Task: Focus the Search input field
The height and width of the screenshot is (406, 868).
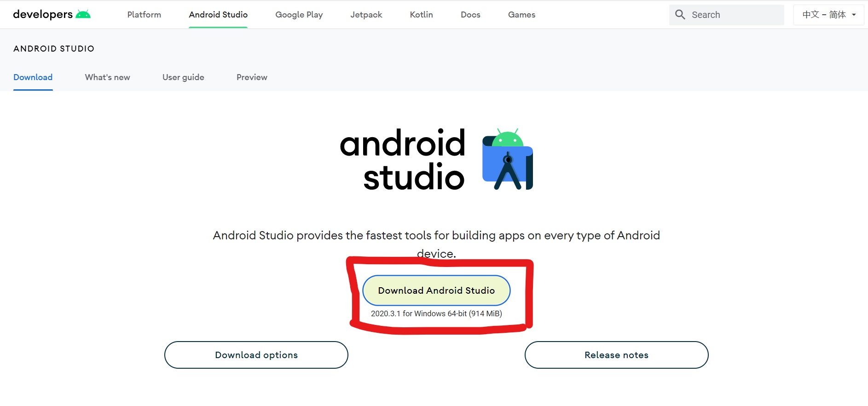Action: coord(727,15)
